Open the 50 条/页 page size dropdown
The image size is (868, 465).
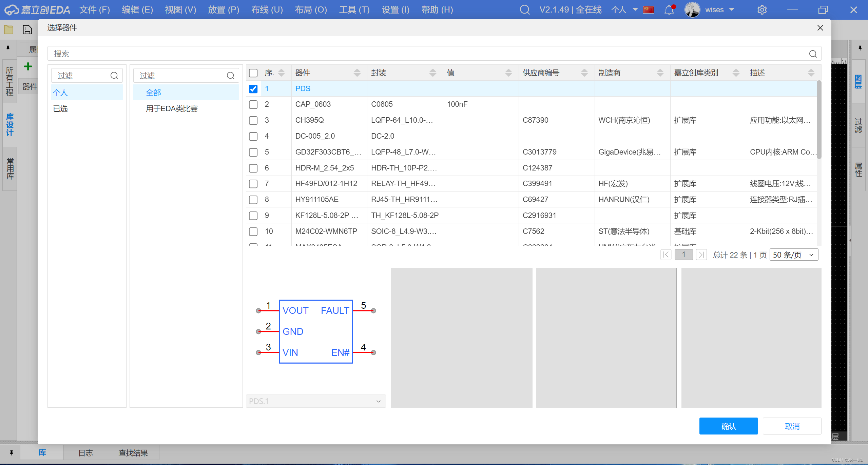pyautogui.click(x=793, y=255)
